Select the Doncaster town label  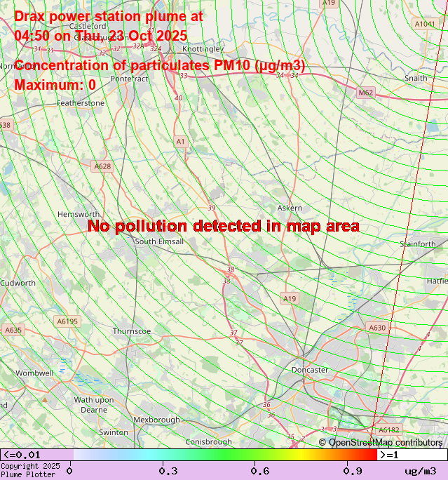coord(310,370)
